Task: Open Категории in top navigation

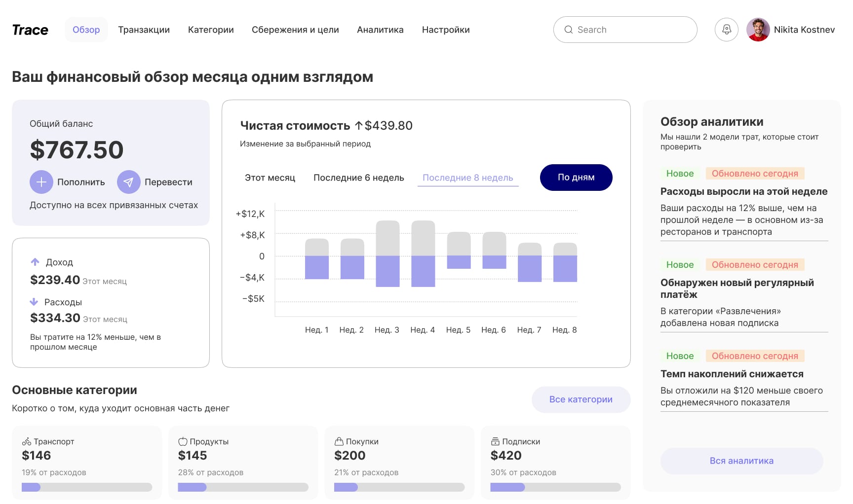Action: pyautogui.click(x=211, y=30)
